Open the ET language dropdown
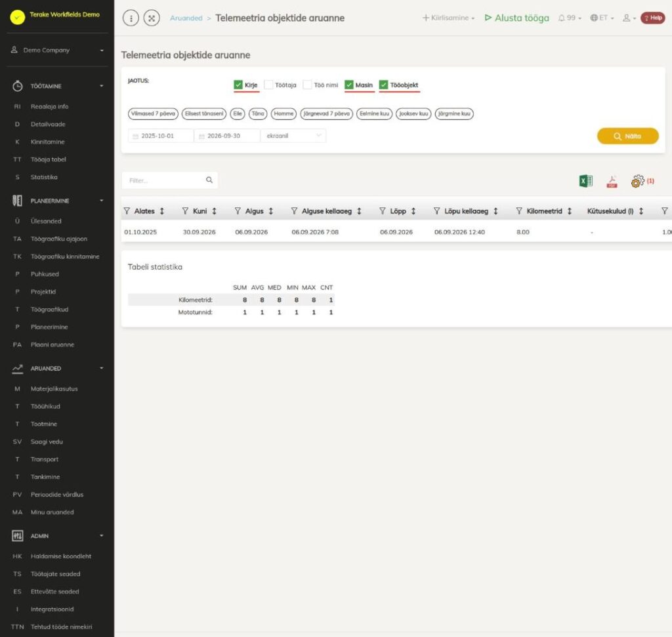 click(x=602, y=18)
